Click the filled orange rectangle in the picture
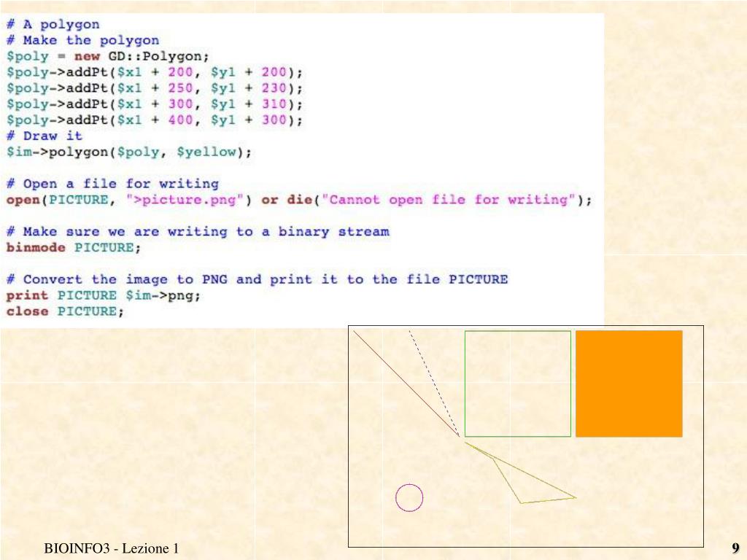747x560 pixels. [629, 384]
